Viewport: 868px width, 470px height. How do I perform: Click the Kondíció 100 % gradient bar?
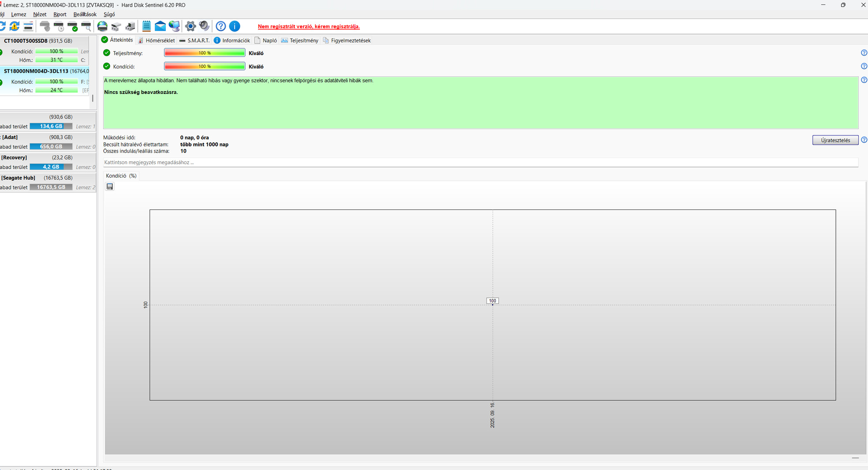(x=205, y=66)
